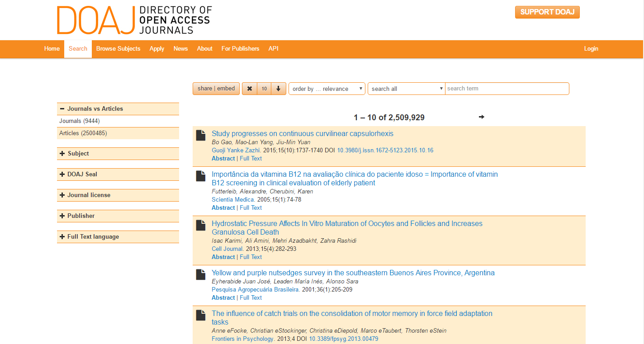
Task: Click the clear search X button
Action: point(250,89)
